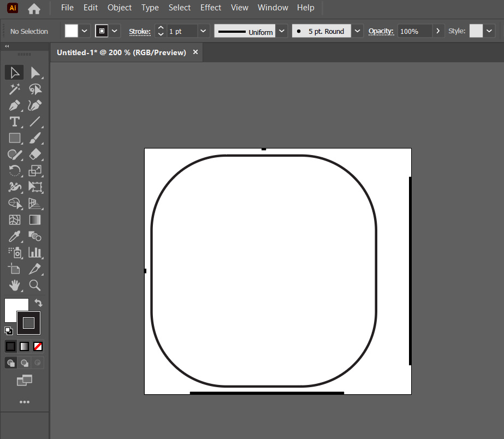The height and width of the screenshot is (439, 504).
Task: Expand the Opacity slider arrow
Action: coord(438,31)
